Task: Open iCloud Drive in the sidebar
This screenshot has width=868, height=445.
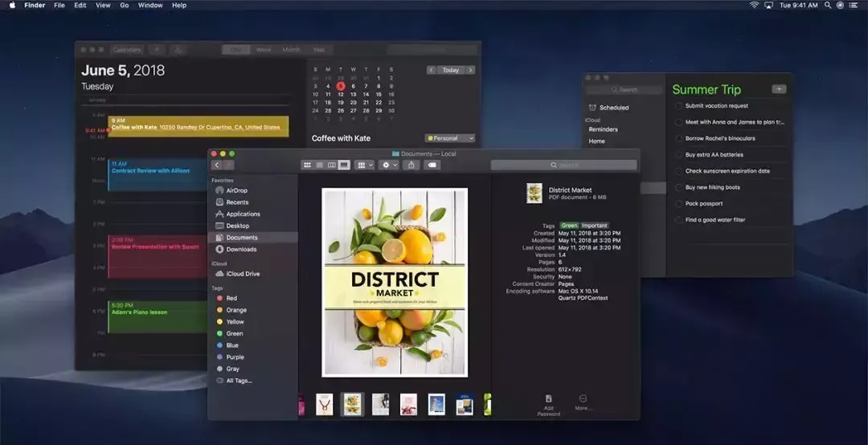Action: click(242, 274)
